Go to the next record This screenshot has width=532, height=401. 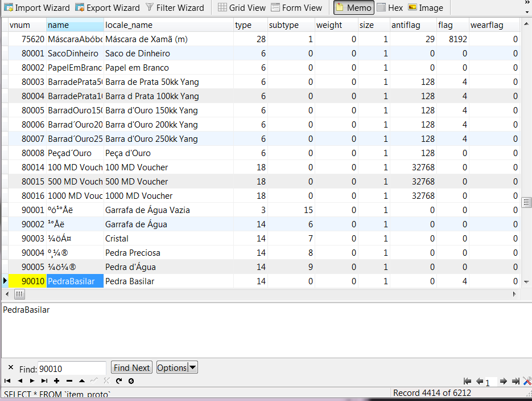click(32, 381)
